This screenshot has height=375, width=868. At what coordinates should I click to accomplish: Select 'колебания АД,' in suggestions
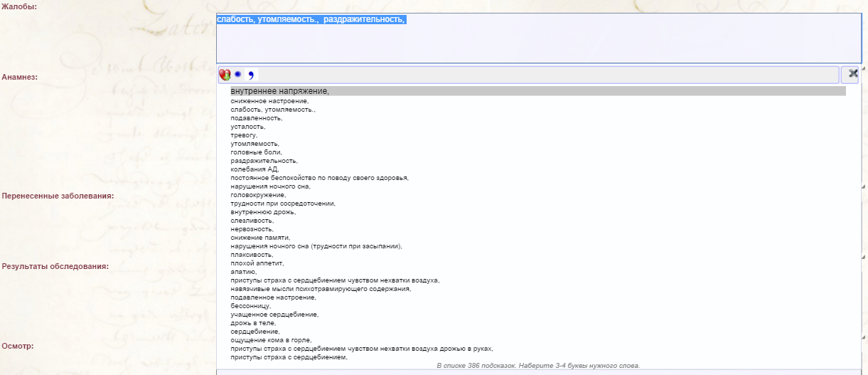[254, 169]
